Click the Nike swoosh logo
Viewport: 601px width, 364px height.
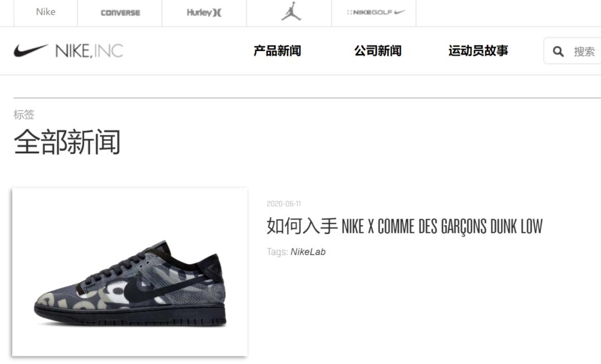[x=31, y=50]
